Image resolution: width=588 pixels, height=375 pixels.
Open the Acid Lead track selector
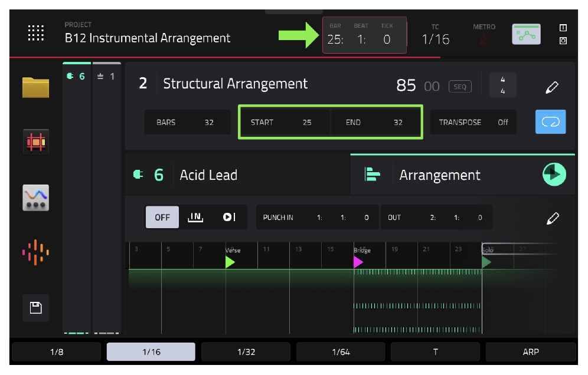pyautogui.click(x=208, y=175)
